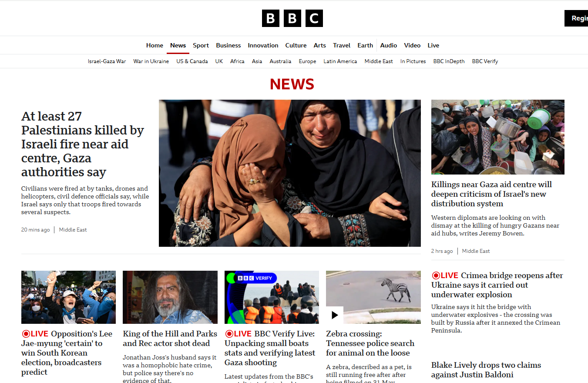588x383 pixels.
Task: Click '2 hrs ago' timestamp
Action: pyautogui.click(x=442, y=251)
